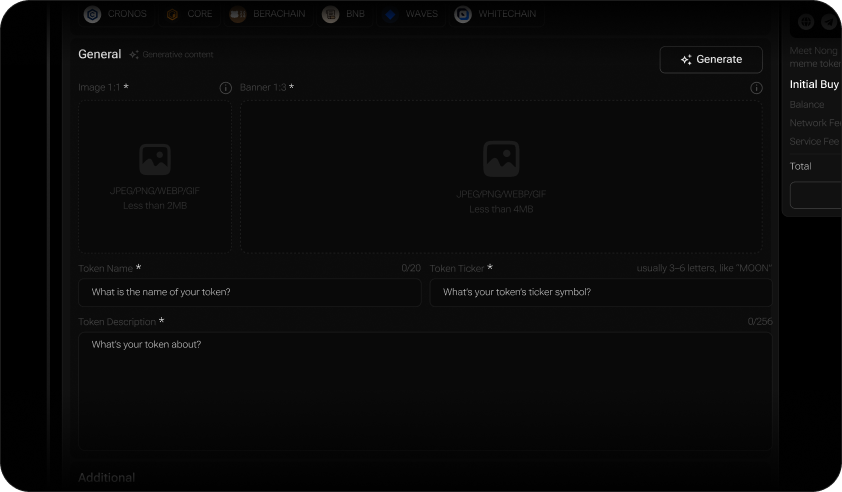Select the Core chain icon
The width and height of the screenshot is (842, 492).
point(172,14)
